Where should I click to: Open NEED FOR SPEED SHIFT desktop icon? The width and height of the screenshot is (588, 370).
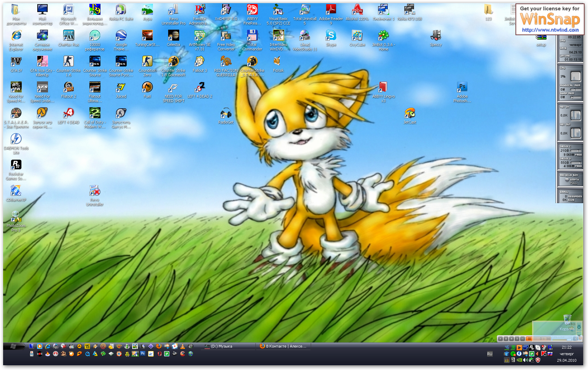pyautogui.click(x=174, y=92)
